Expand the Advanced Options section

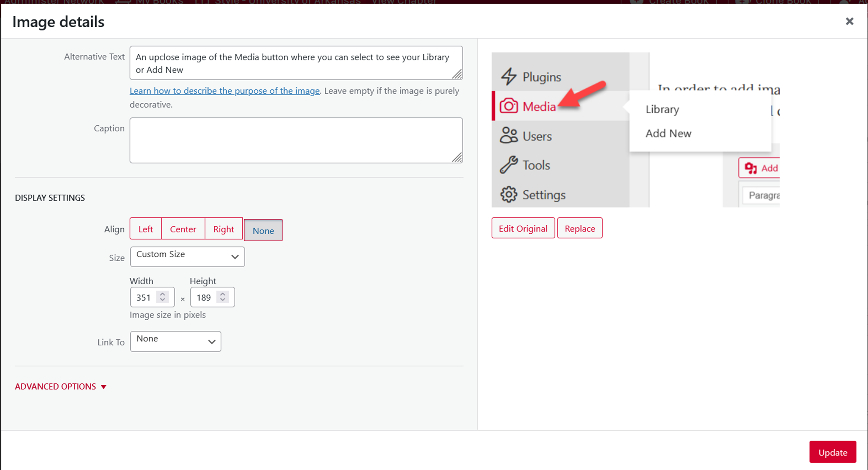coord(61,386)
